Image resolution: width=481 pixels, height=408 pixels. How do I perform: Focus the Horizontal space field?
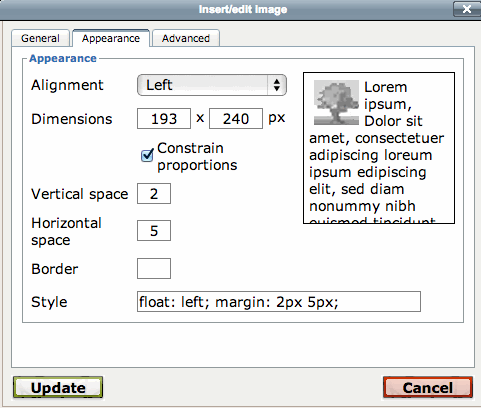[x=154, y=230]
